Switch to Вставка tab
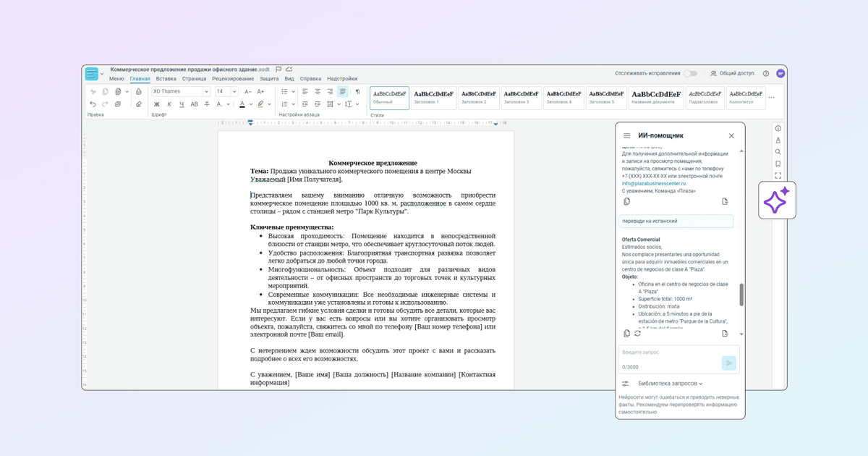This screenshot has width=868, height=456. point(166,79)
